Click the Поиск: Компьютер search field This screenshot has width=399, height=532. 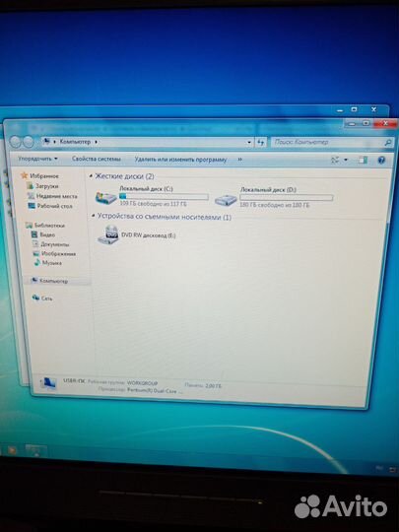(333, 142)
